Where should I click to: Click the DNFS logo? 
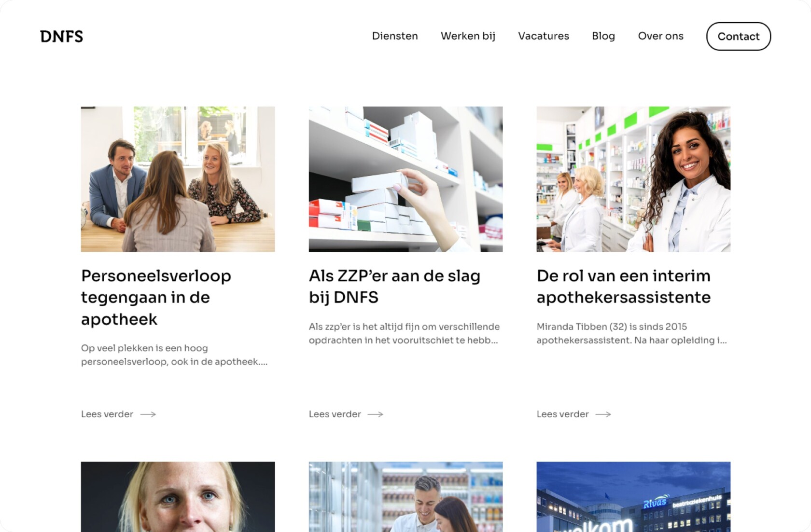(61, 36)
